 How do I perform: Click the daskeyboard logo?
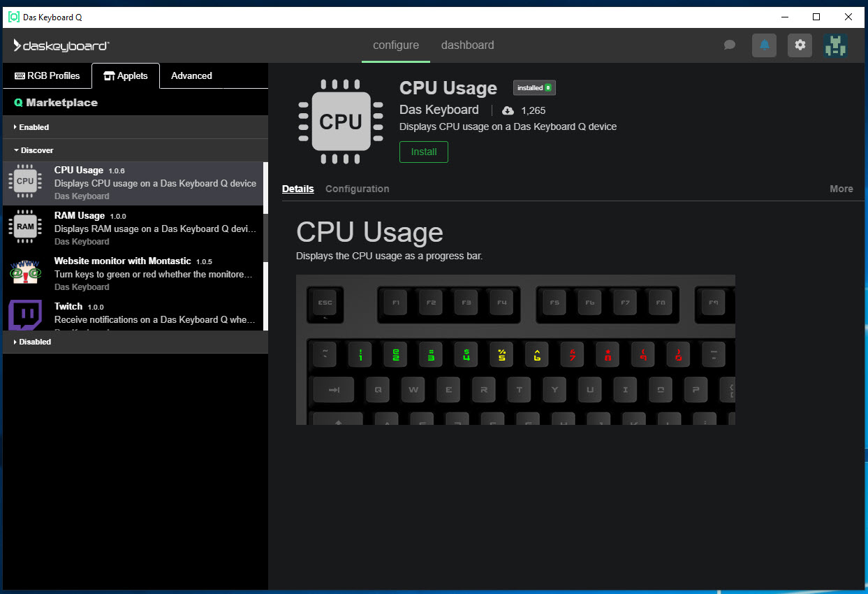(61, 45)
